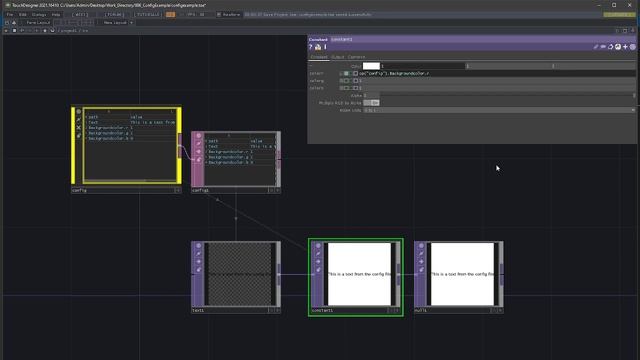Open the Pane Layout selector

[x=38, y=22]
